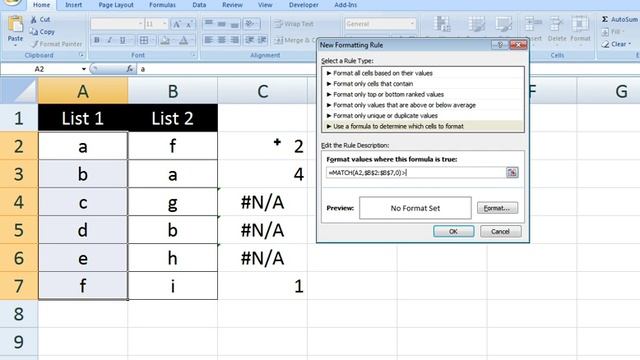The image size is (640, 360).
Task: Open the font name dropdown
Action: tap(140, 24)
